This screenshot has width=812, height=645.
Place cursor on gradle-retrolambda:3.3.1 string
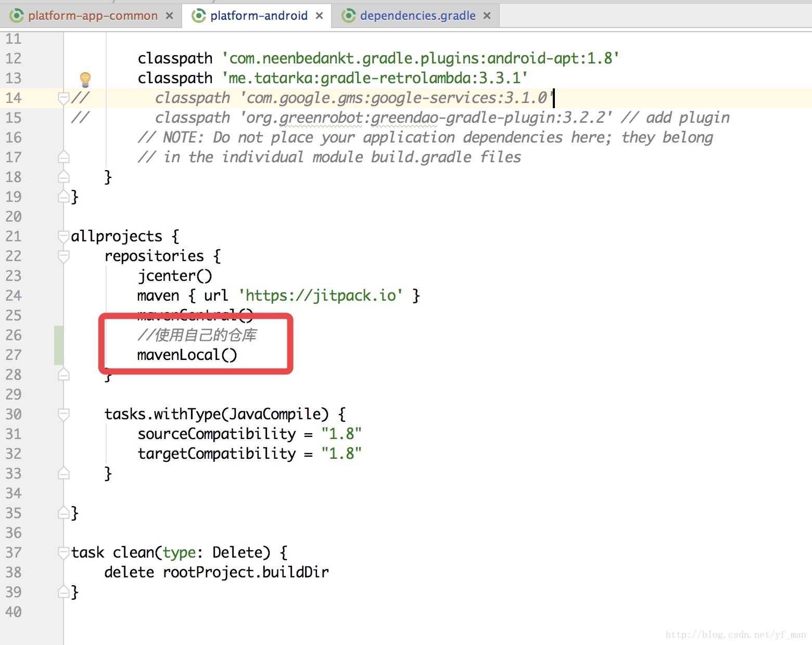tap(375, 78)
